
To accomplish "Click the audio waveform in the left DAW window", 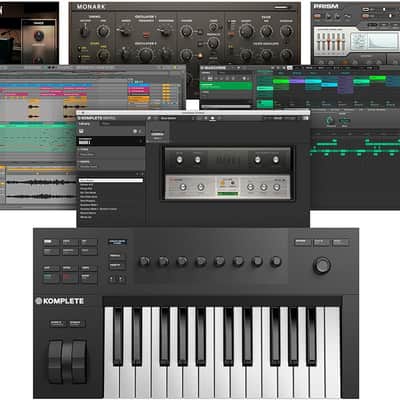I will pos(42,189).
